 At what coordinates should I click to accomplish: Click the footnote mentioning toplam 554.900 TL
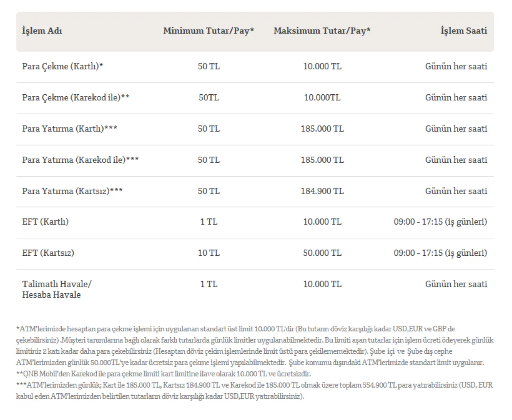coord(254,391)
